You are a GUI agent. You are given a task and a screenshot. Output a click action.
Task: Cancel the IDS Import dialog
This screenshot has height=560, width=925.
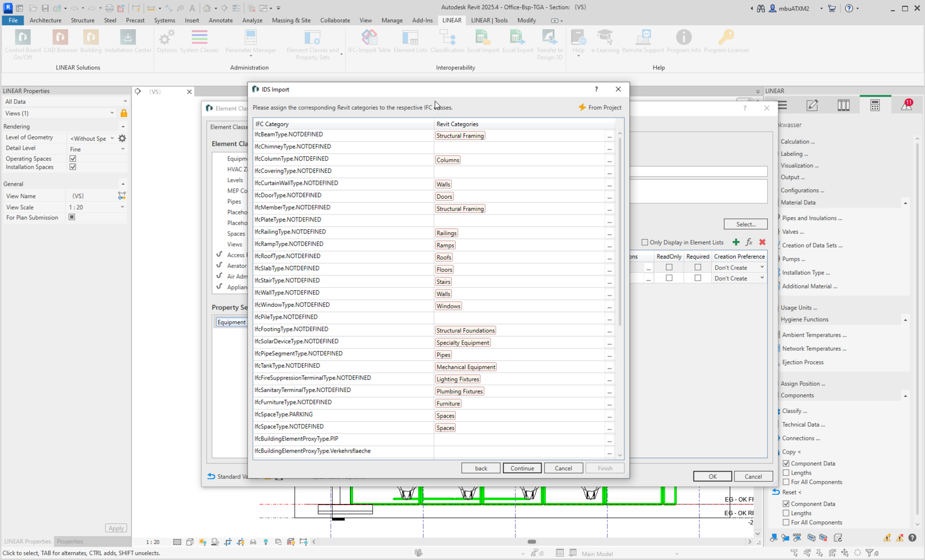pos(563,468)
